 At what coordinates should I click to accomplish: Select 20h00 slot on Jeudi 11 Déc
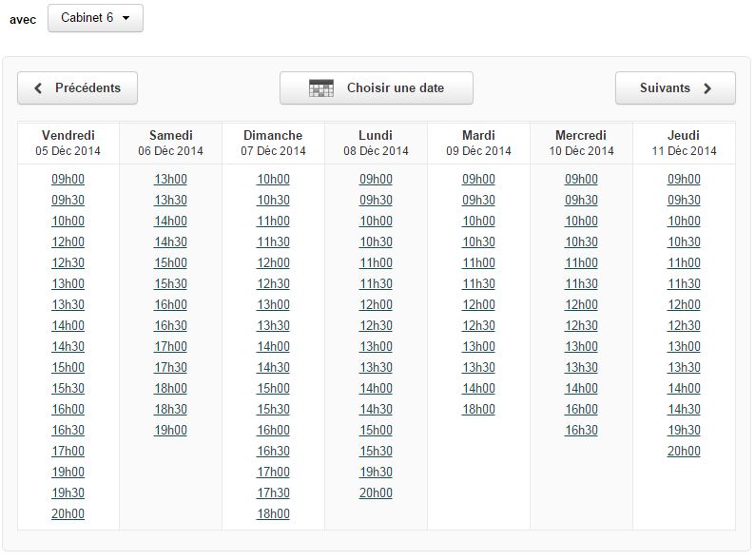pos(684,452)
